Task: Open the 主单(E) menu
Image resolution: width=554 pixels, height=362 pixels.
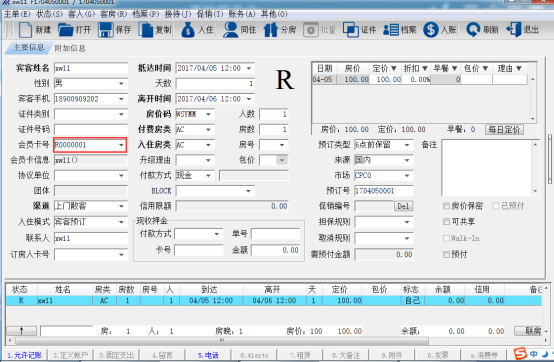Action: [x=17, y=14]
